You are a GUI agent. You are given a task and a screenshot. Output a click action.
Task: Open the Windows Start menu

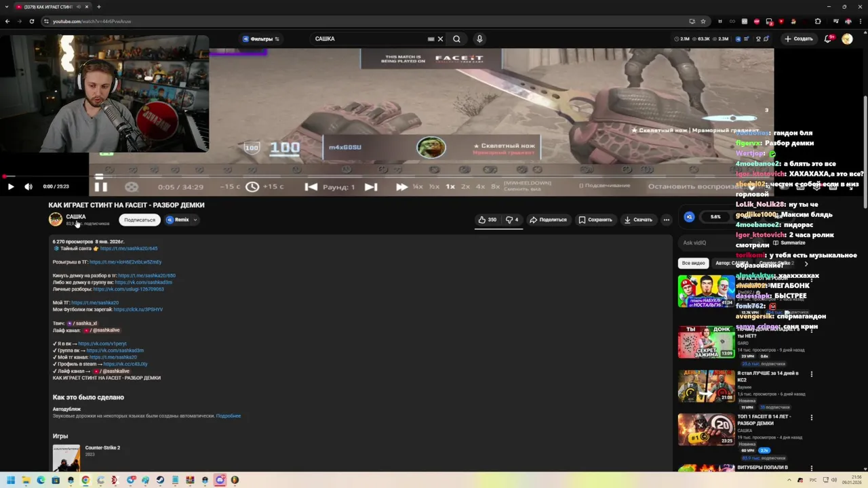click(x=11, y=480)
